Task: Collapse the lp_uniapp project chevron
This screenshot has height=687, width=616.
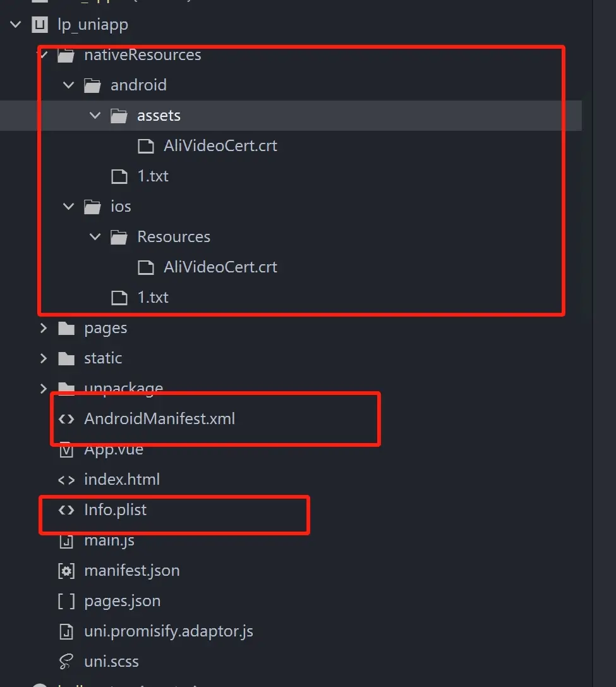Action: coord(16,25)
